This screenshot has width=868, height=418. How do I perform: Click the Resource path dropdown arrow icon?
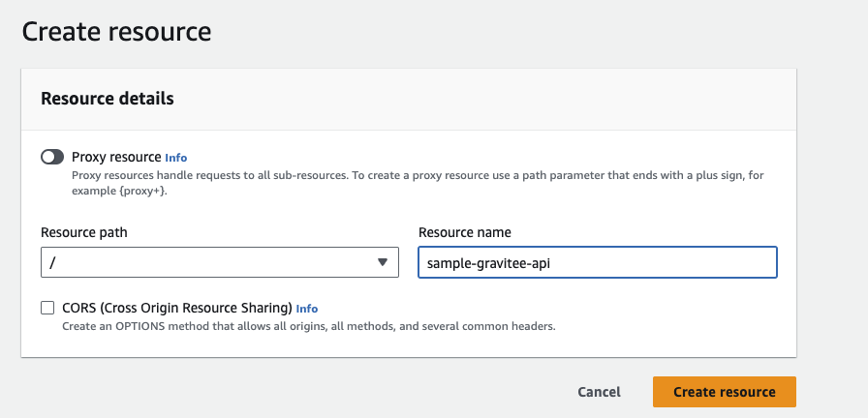point(383,262)
